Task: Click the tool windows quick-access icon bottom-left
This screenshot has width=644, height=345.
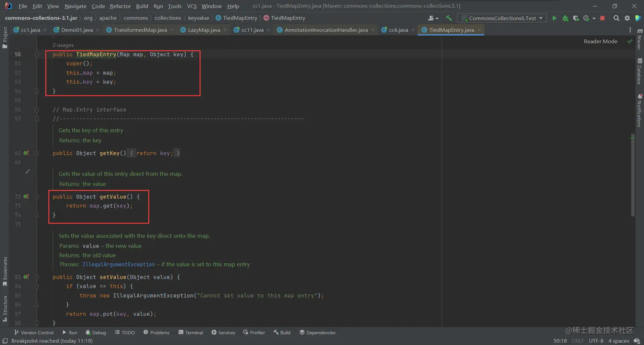Action: point(5,341)
